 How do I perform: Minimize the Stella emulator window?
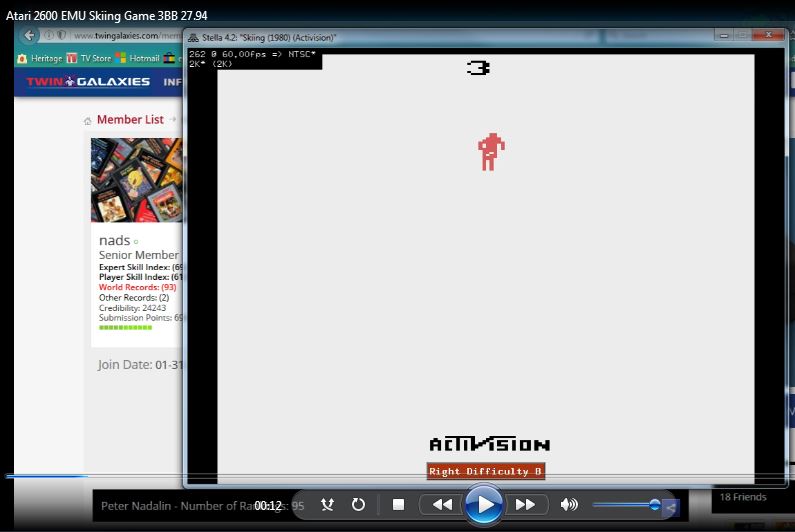tap(724, 36)
